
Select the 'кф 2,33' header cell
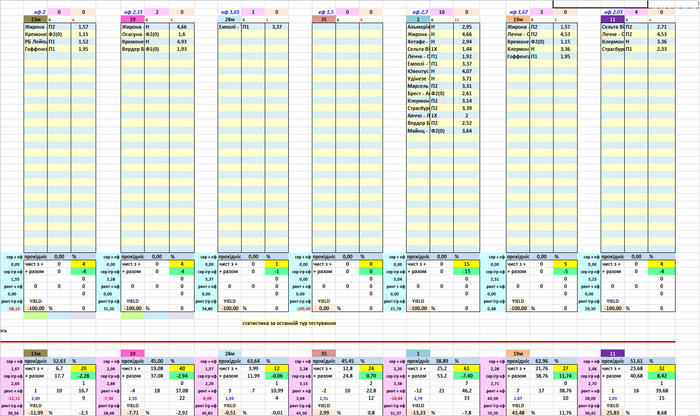click(x=133, y=12)
